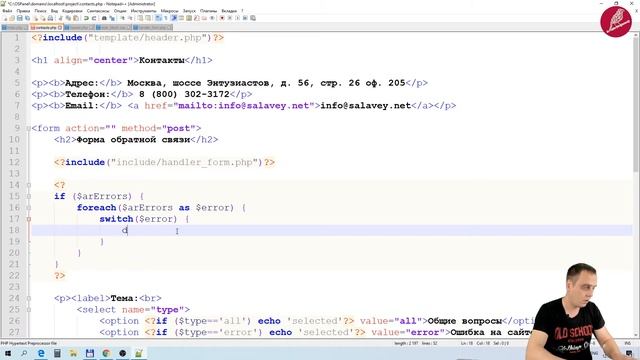Click 'Форма обратной связи' text on line 10
The width and height of the screenshot is (640, 360).
pos(133,140)
